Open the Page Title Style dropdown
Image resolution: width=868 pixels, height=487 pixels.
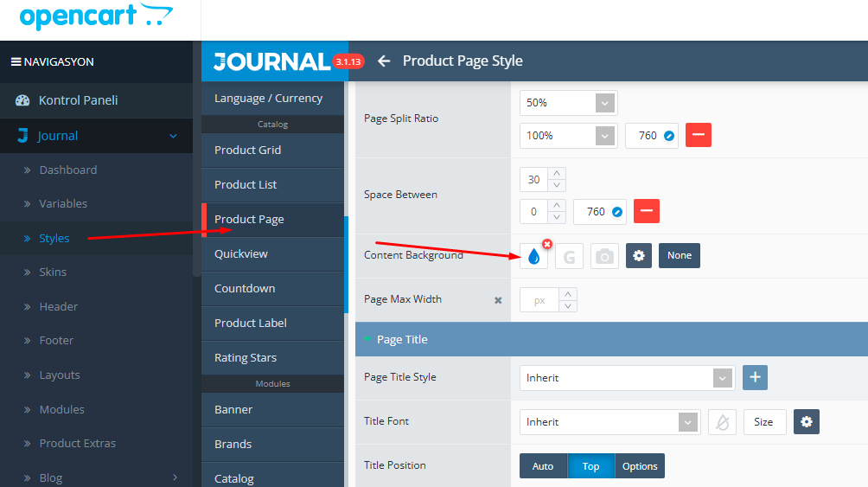(627, 378)
